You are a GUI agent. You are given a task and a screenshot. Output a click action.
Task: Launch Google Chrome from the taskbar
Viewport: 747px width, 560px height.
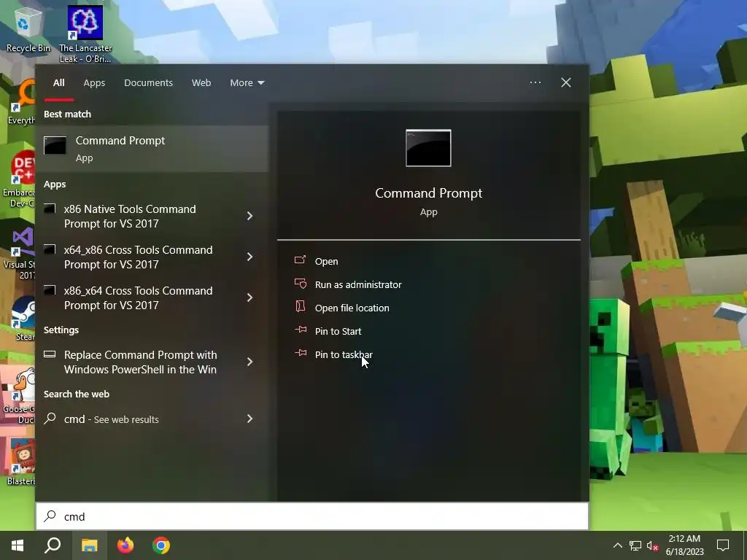(x=161, y=545)
